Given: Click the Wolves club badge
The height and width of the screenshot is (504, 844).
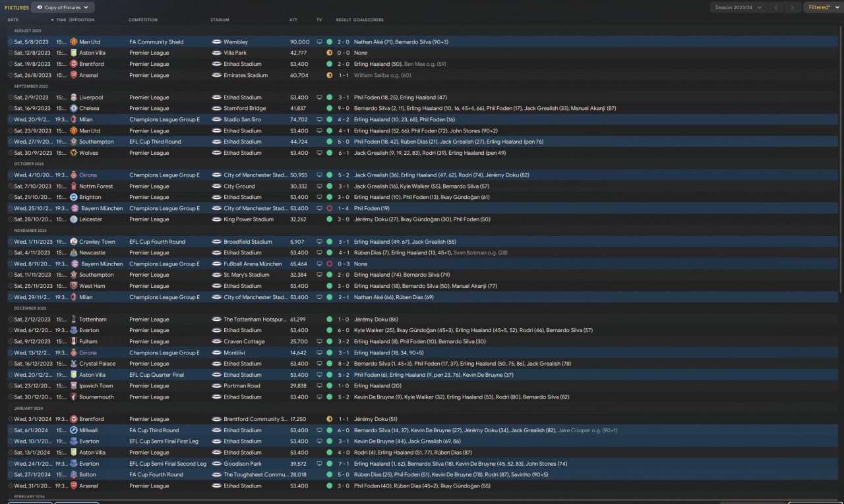Looking at the screenshot, I should point(74,153).
